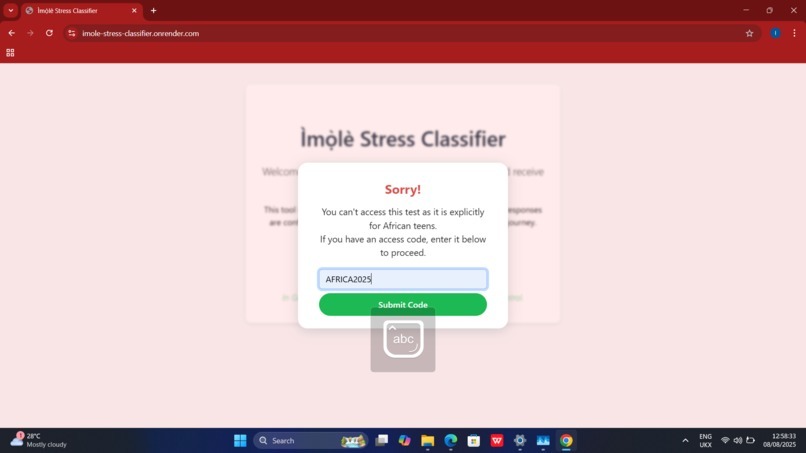Open the apps grid in bookmarks bar
The image size is (806, 453).
pyautogui.click(x=10, y=52)
